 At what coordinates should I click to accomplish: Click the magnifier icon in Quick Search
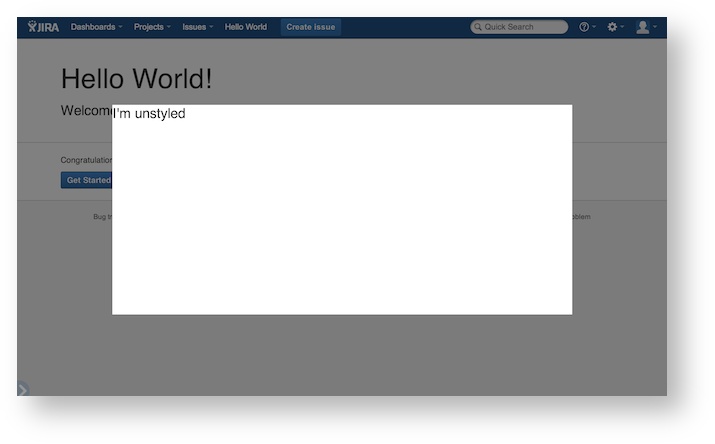click(478, 27)
